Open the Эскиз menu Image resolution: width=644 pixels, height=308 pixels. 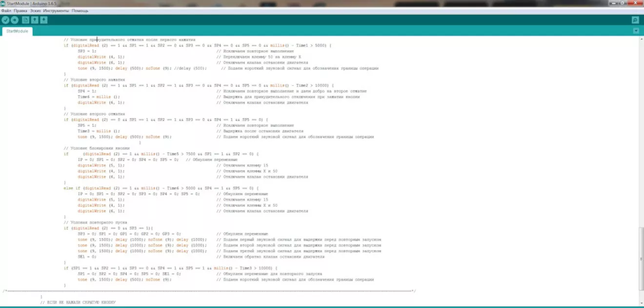(x=35, y=10)
